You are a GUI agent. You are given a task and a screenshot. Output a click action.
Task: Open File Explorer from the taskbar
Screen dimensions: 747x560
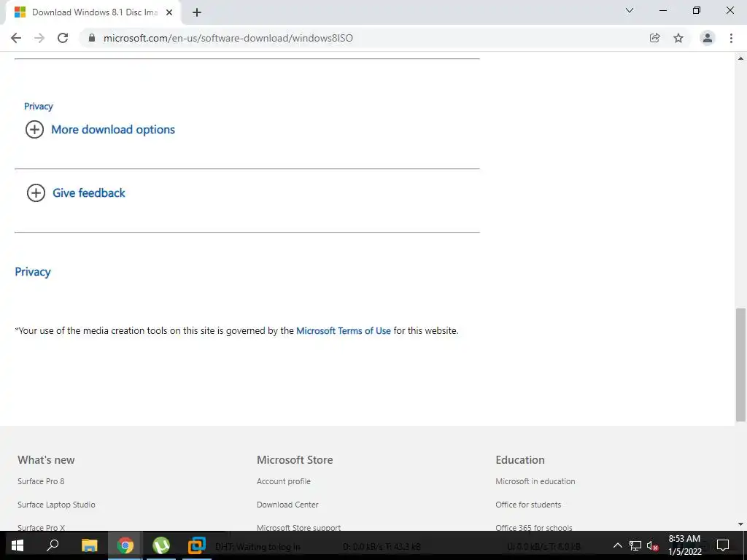[89, 545]
